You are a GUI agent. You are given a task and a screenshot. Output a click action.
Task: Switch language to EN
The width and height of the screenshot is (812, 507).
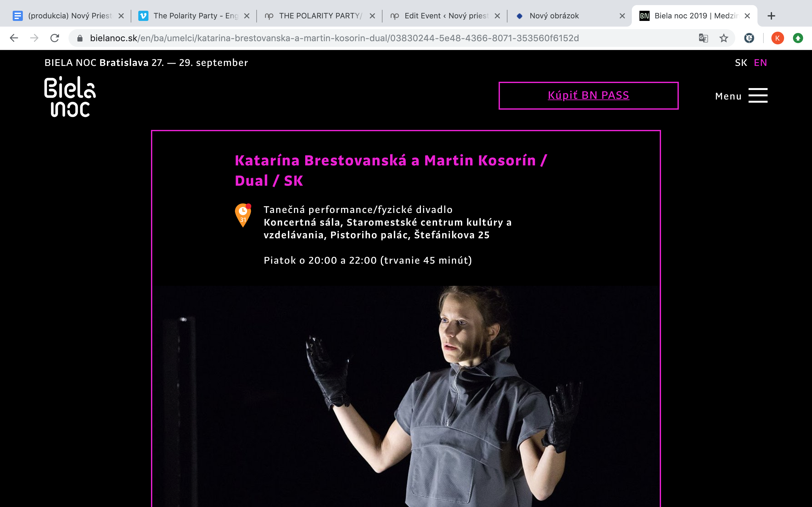coord(760,63)
